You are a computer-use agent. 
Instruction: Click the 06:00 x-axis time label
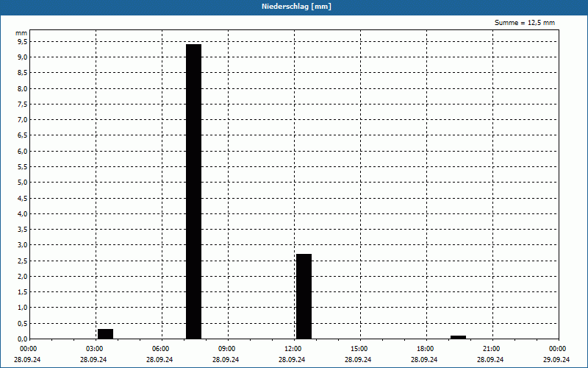tap(161, 349)
